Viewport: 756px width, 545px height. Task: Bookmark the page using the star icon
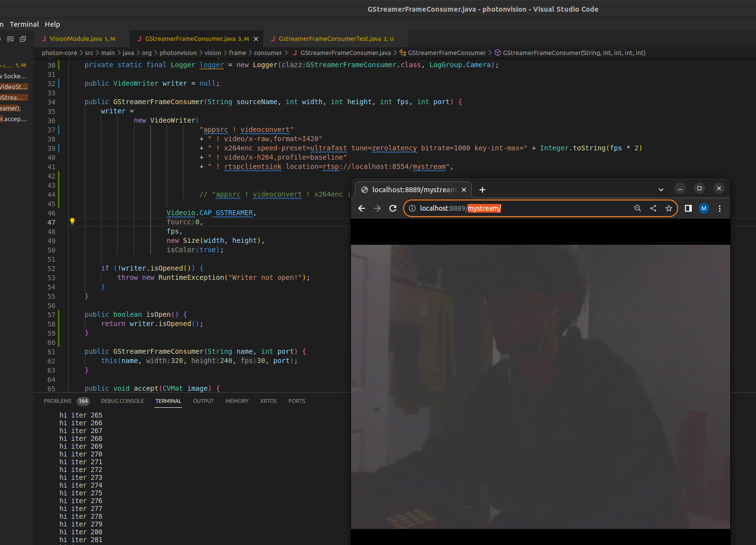pyautogui.click(x=669, y=208)
